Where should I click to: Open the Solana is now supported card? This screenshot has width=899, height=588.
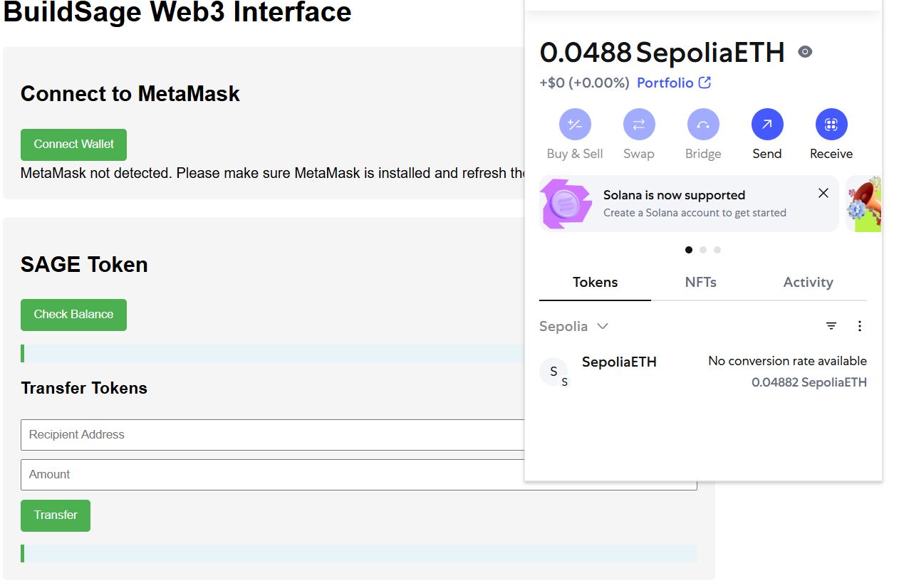(689, 204)
